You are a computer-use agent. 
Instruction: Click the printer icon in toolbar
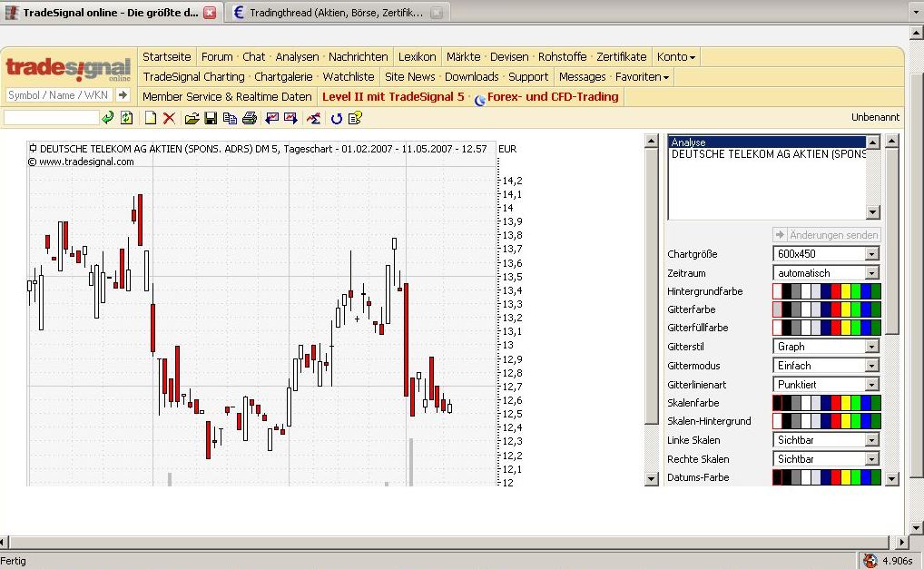250,118
